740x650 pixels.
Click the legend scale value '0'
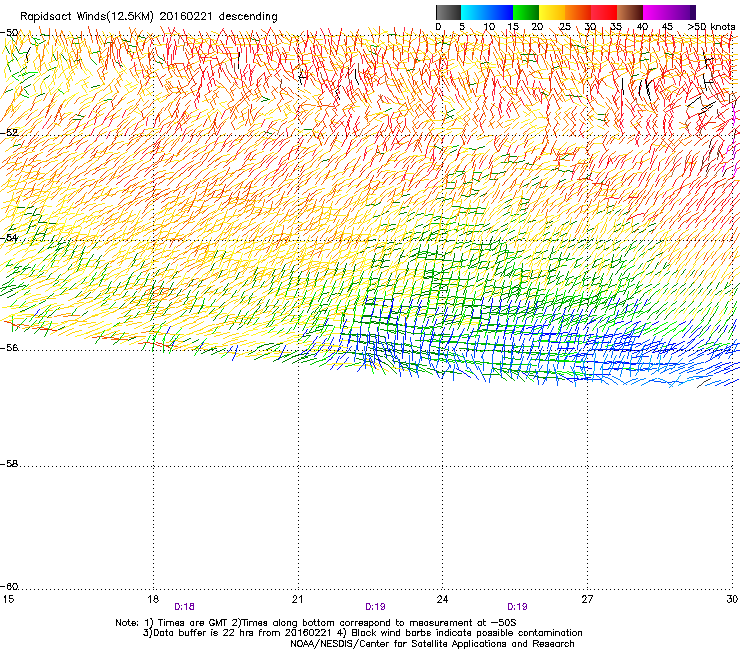click(438, 27)
